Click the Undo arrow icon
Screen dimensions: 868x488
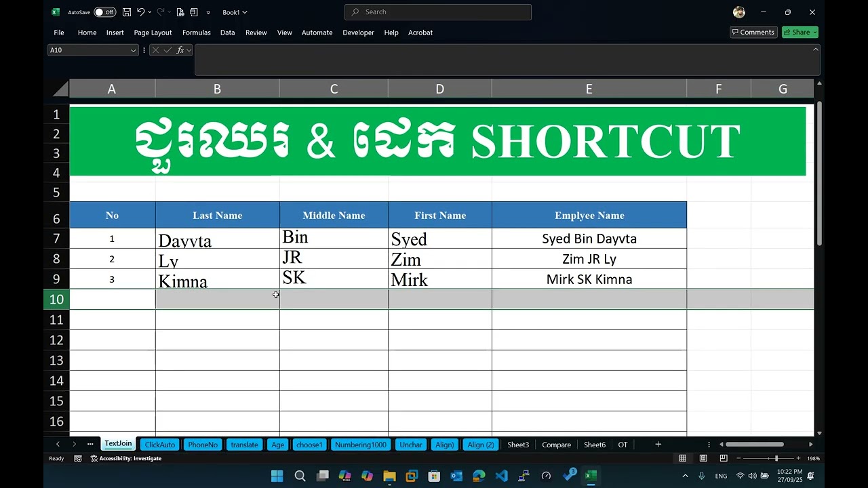[140, 12]
